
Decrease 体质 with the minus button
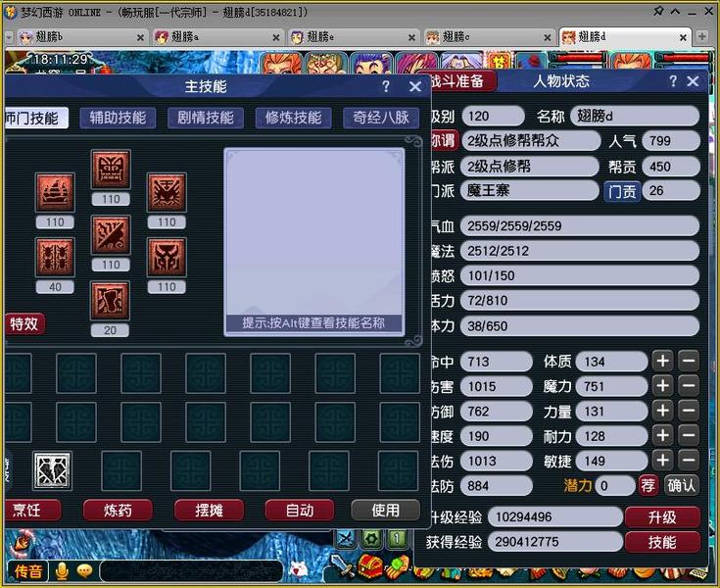pos(689,362)
